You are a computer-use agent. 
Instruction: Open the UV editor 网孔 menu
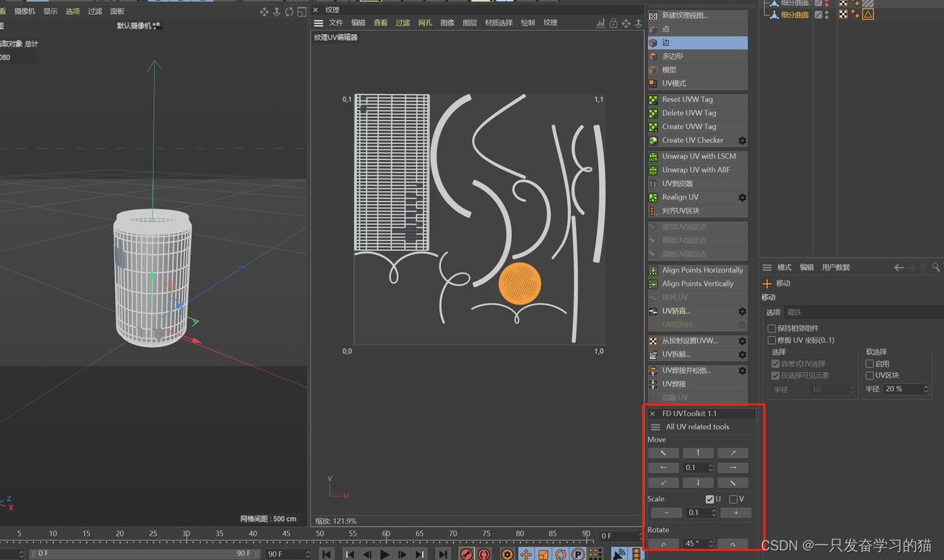(425, 23)
